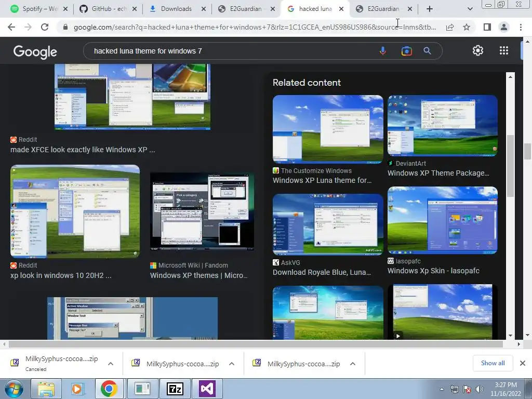Click the Chrome taskbar icon
Viewport: 532px width, 399px height.
pyautogui.click(x=109, y=389)
